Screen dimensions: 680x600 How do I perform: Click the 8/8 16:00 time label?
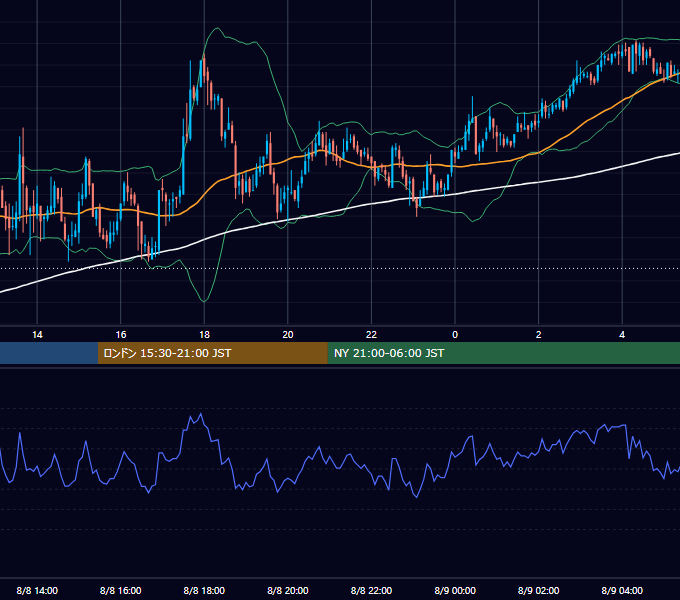121,590
